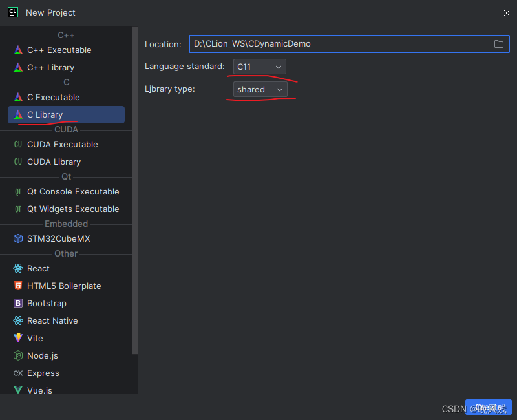Viewport: 517px width, 420px height.
Task: Click the Location label
Action: [x=163, y=44]
